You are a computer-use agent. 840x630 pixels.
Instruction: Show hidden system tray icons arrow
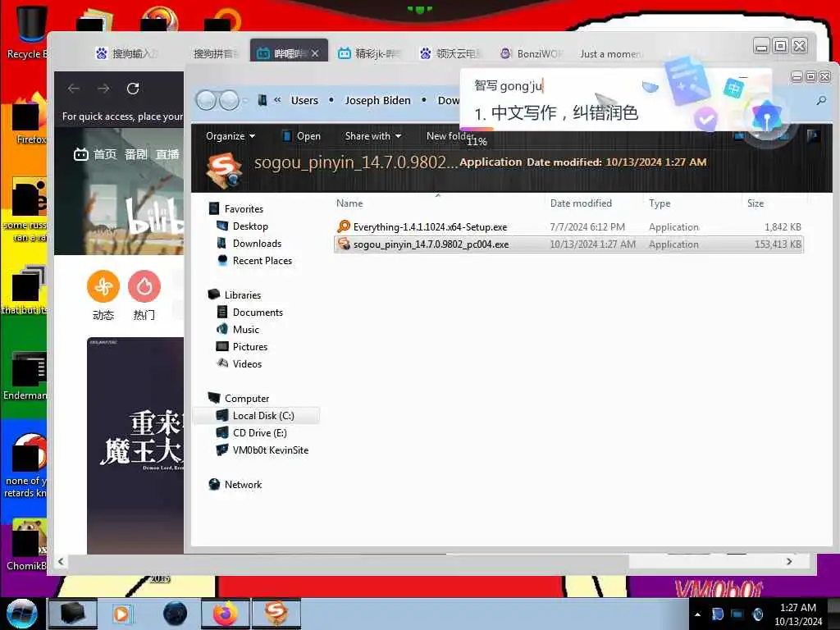697,614
